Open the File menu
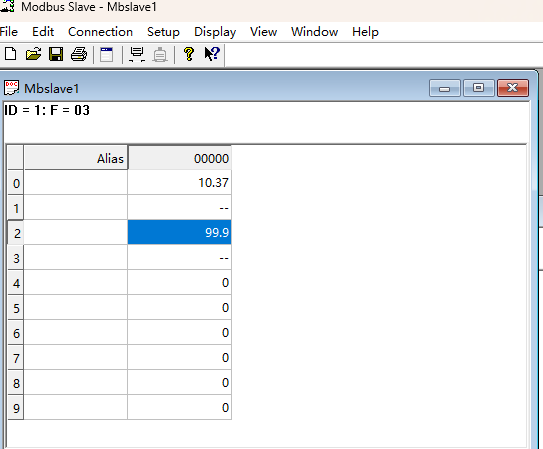 [9, 32]
